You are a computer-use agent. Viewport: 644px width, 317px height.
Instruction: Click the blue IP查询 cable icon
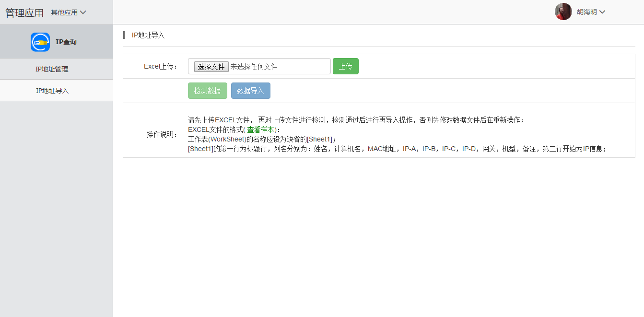pos(40,42)
